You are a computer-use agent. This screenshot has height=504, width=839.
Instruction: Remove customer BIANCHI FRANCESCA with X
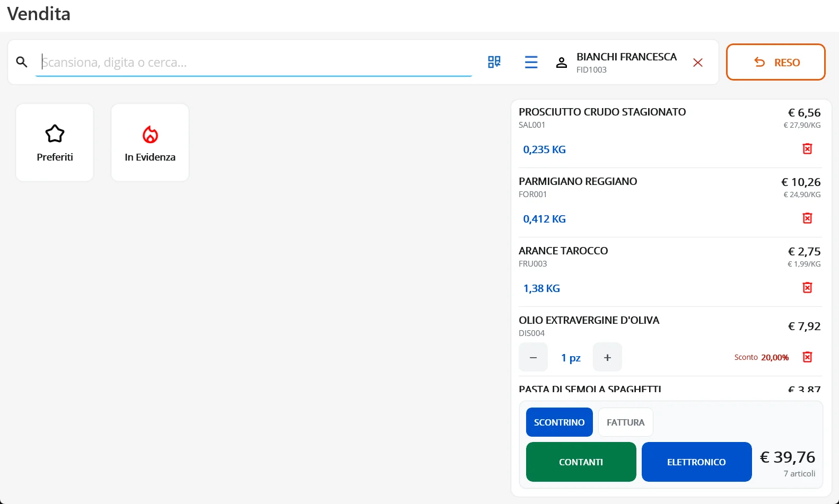tap(698, 63)
